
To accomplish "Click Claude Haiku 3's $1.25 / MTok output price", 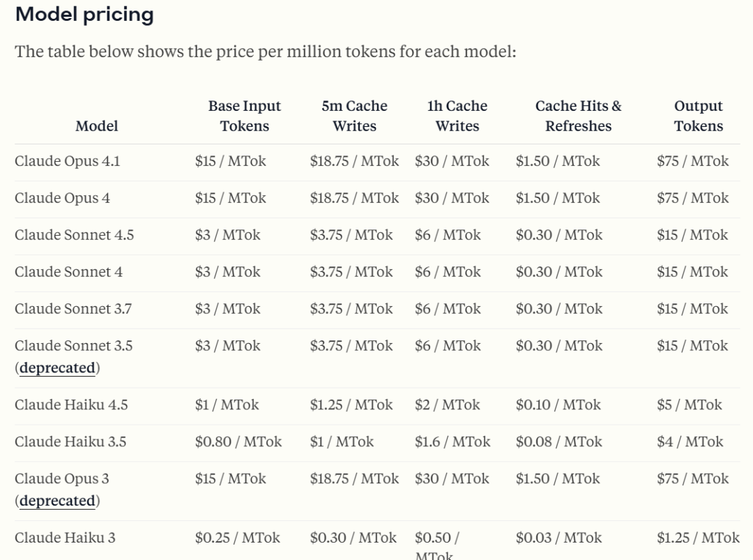I will click(698, 538).
